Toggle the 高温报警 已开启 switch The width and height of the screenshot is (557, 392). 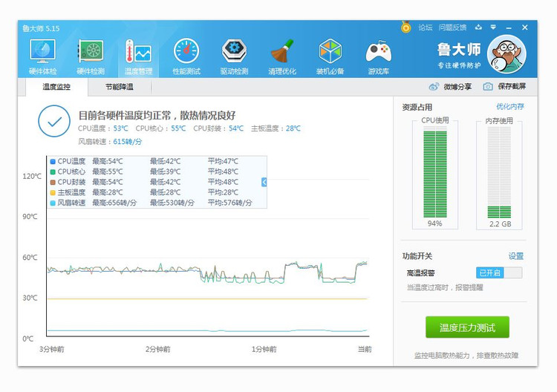[499, 273]
